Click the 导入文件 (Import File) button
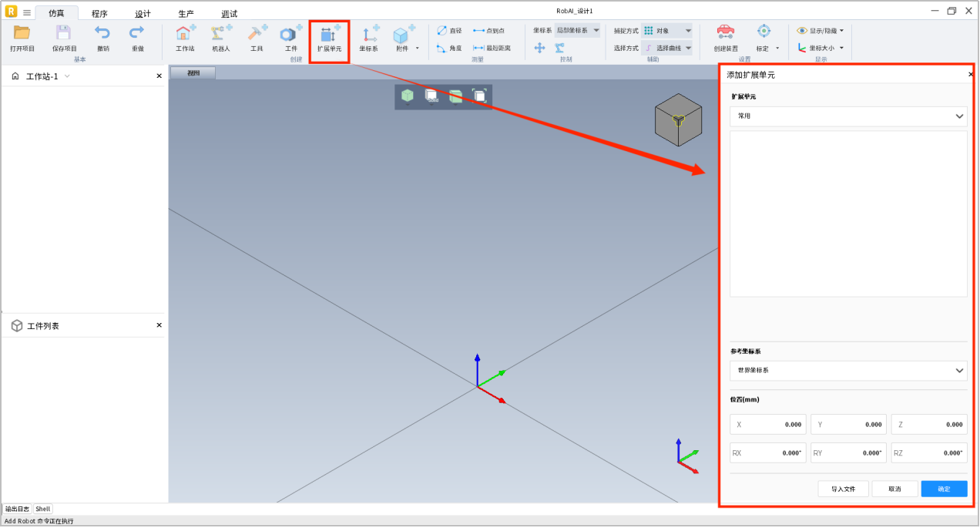This screenshot has width=980, height=528. tap(843, 489)
